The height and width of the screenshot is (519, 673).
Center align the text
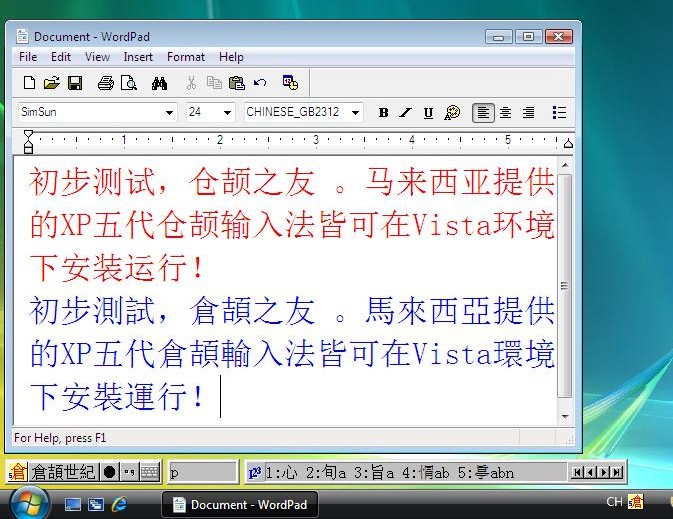pyautogui.click(x=506, y=113)
